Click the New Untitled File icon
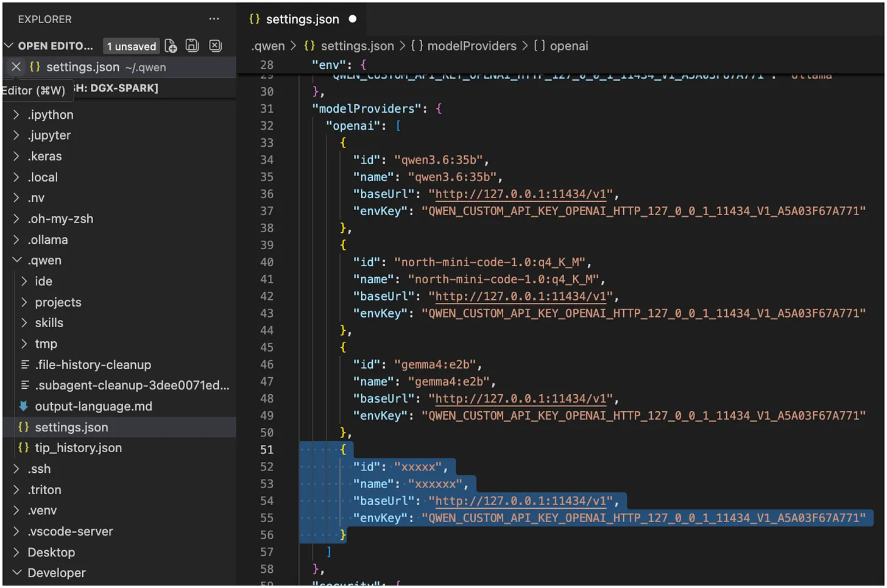The image size is (887, 588). coord(171,46)
